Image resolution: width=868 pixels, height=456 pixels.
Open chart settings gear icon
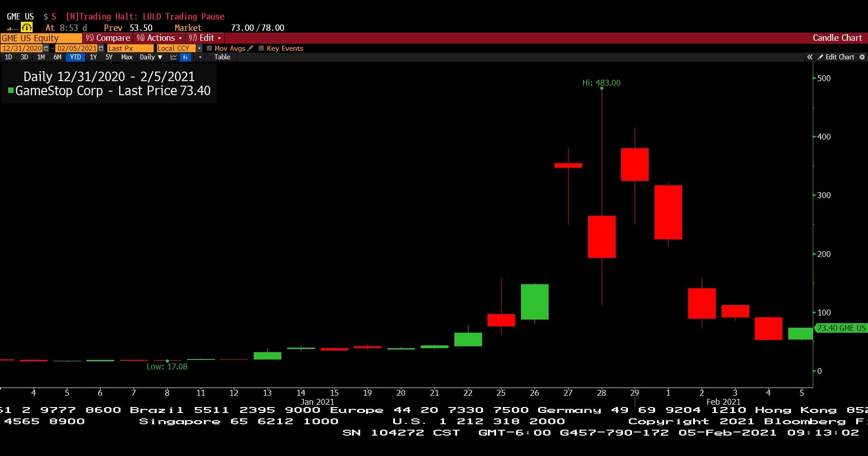[862, 57]
